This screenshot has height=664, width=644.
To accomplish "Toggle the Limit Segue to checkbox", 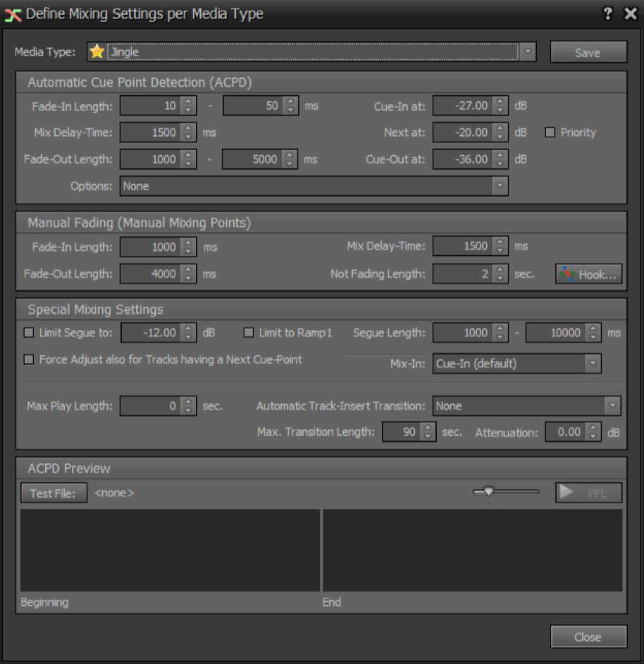I will 29,333.
